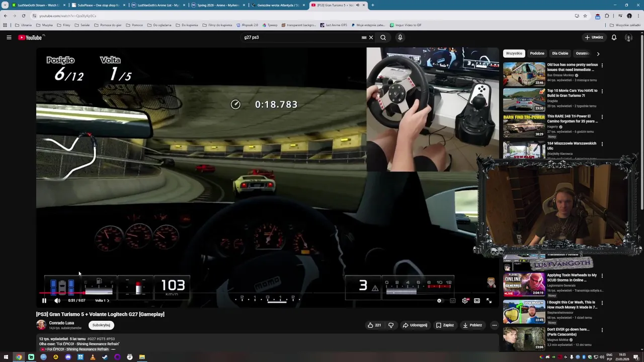Mute the video using the speaker icon
Image resolution: width=644 pixels, height=362 pixels.
[57, 301]
